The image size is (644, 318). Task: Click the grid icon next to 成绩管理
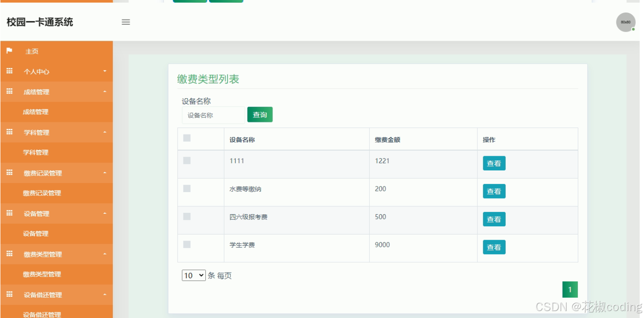10,92
